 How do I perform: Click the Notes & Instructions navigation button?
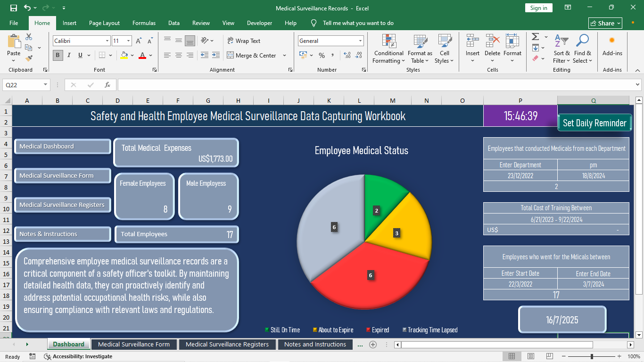pos(63,234)
